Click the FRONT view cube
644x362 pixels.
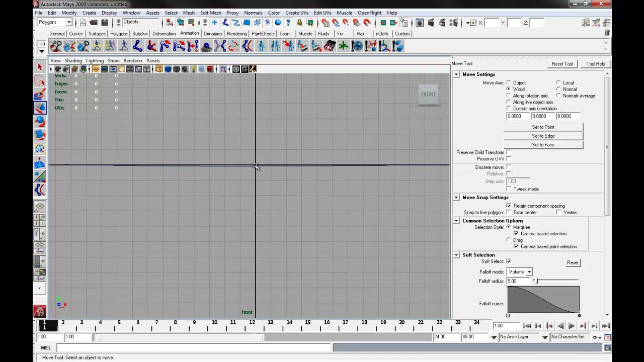point(429,95)
